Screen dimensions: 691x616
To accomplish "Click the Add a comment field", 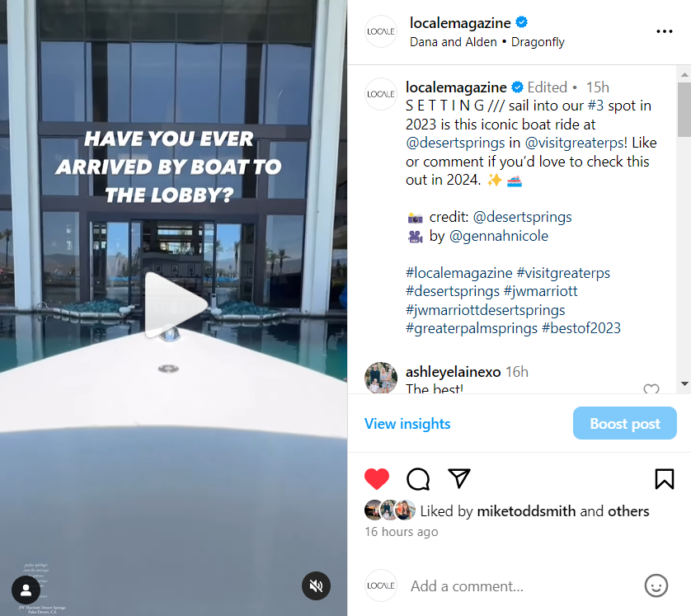I will point(520,586).
